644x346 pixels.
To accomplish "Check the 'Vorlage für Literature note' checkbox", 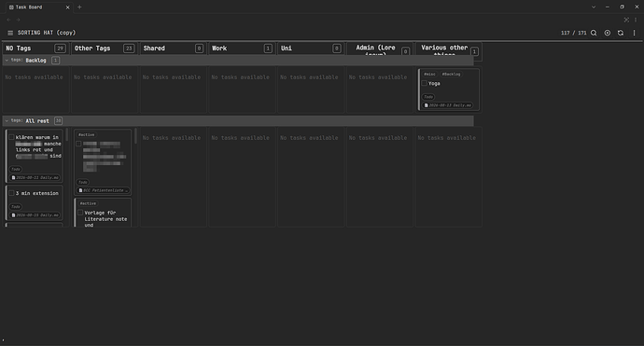I will pyautogui.click(x=80, y=213).
